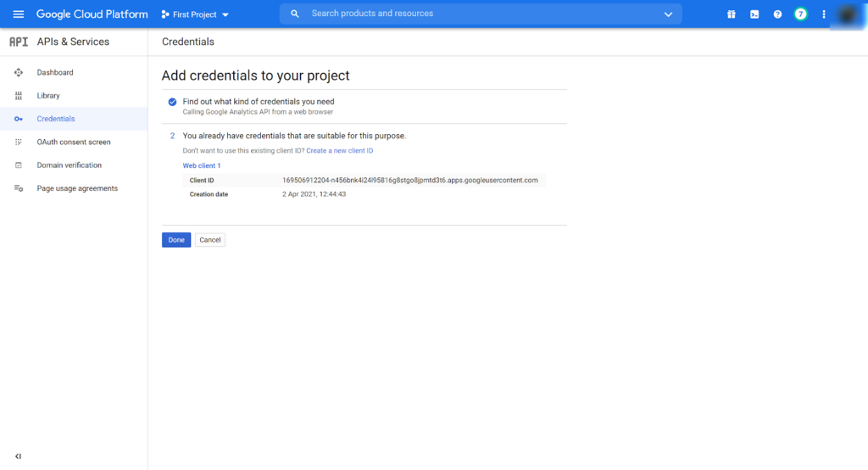Viewport: 868px width, 470px height.
Task: Expand the search bar dropdown chevron
Action: coord(668,14)
